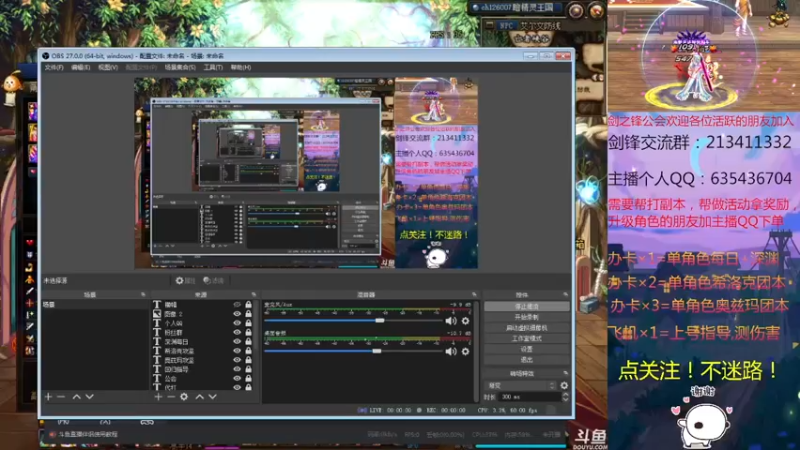Click the OBS preview canvas
Image resolution: width=800 pixels, height=450 pixels.
coord(306,173)
